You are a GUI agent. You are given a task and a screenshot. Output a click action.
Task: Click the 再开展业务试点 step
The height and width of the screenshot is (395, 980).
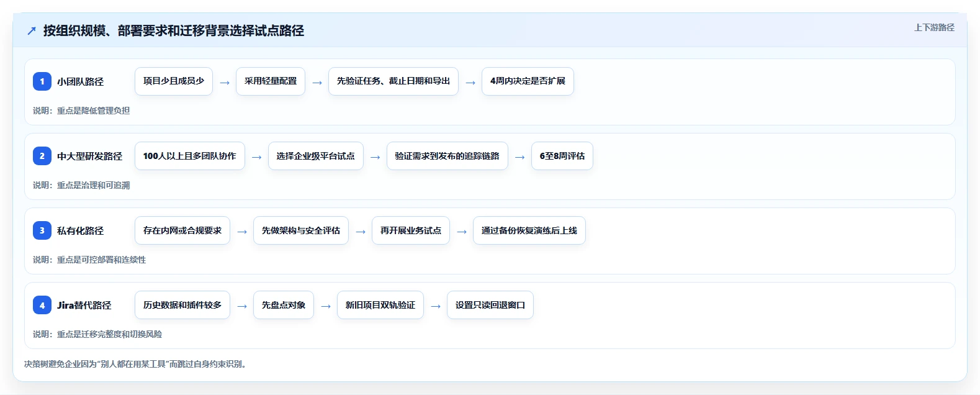click(411, 230)
